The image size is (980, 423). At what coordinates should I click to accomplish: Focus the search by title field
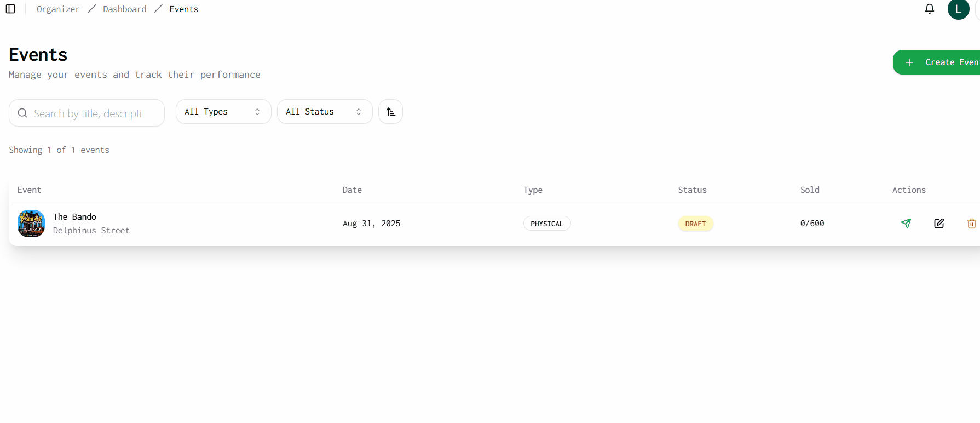pos(93,113)
